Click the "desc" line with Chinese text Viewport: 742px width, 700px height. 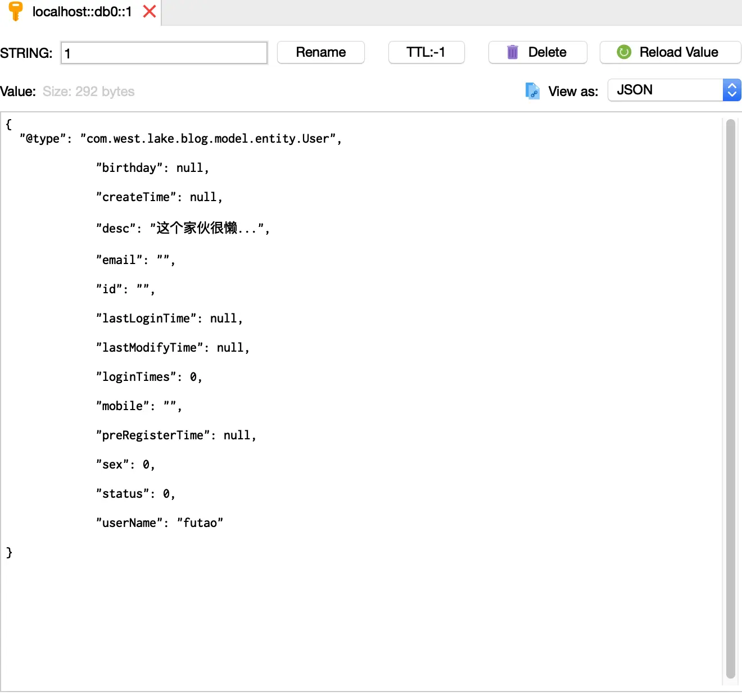[183, 228]
